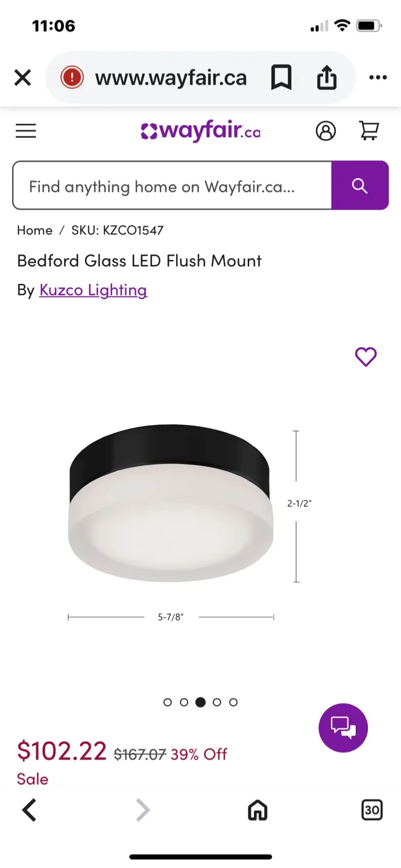Open the hamburger navigation menu

[25, 131]
